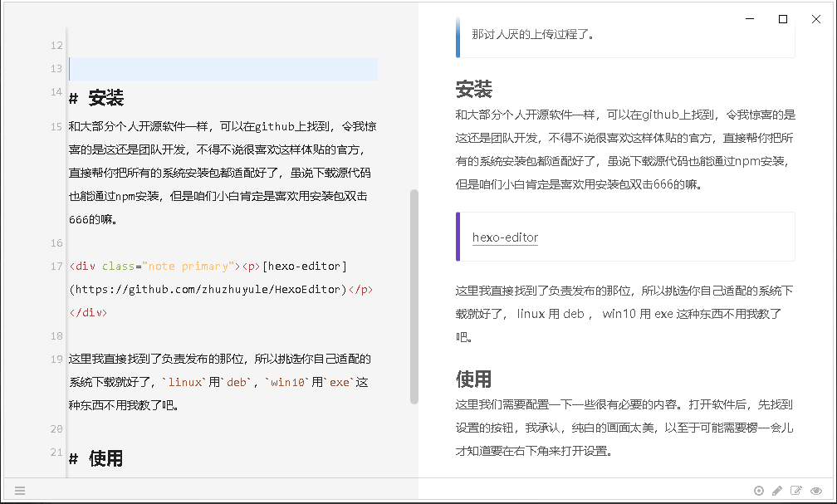Click the 使用 heading in the preview pane
Screen dimensions: 837x504
(x=474, y=379)
